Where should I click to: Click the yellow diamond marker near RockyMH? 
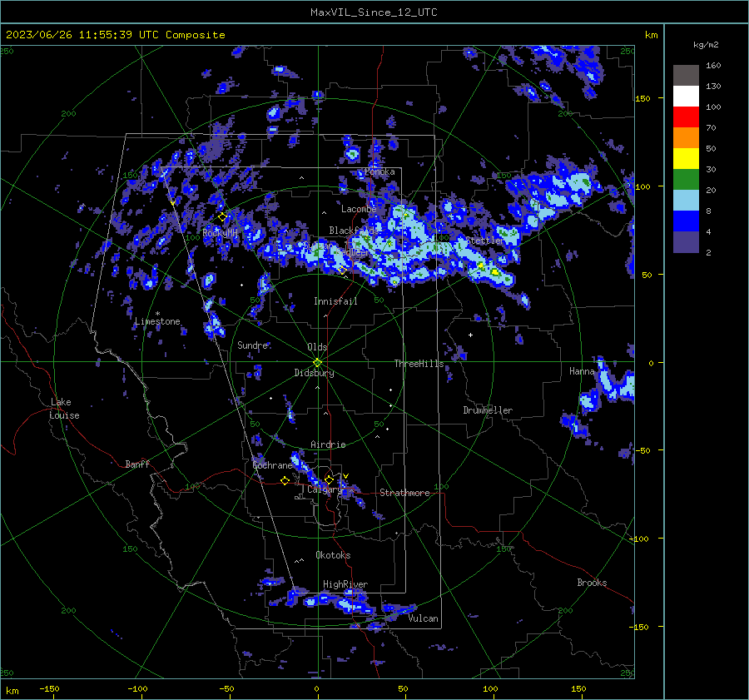(x=222, y=217)
